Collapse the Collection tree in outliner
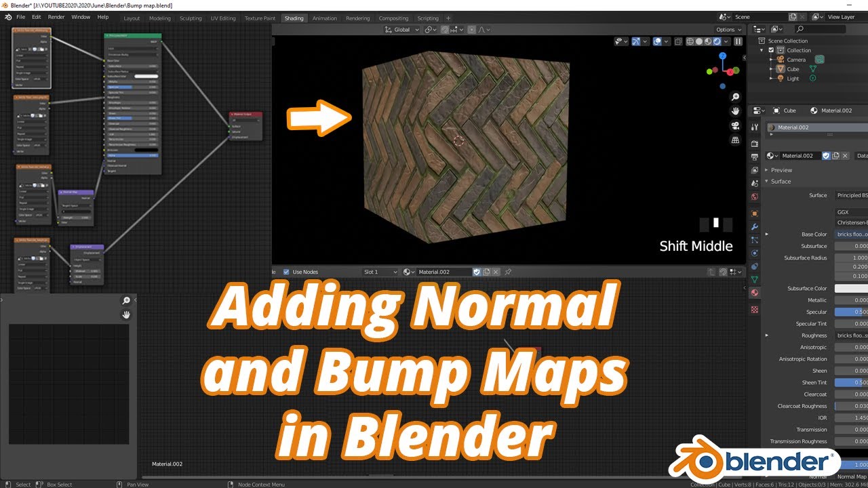This screenshot has height=488, width=868. pyautogui.click(x=762, y=50)
